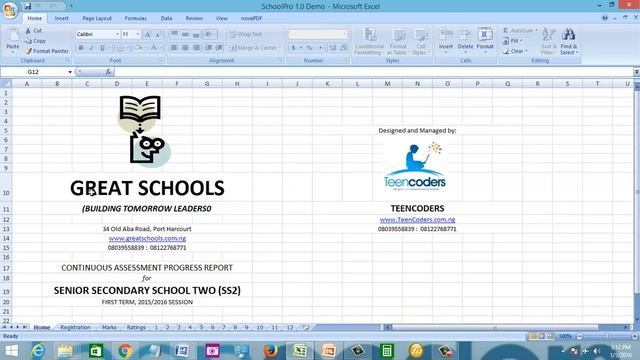Toggle Center horizontal alignment
640x360 pixels.
pyautogui.click(x=185, y=48)
